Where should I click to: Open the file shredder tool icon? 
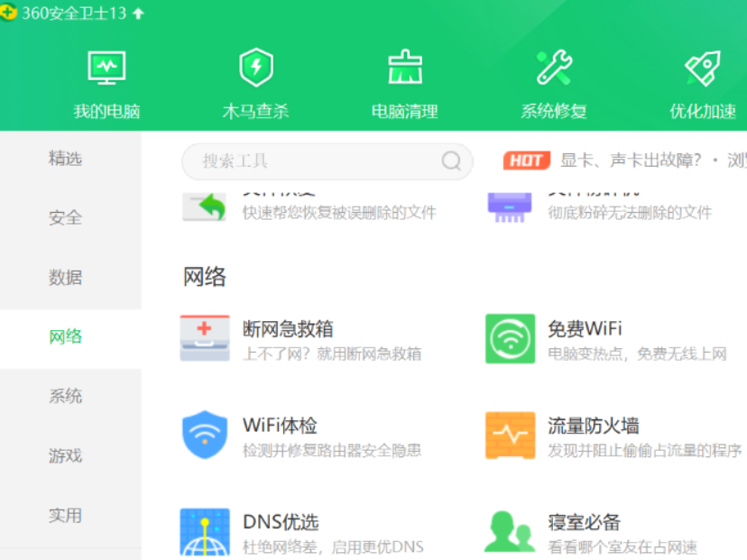[509, 207]
